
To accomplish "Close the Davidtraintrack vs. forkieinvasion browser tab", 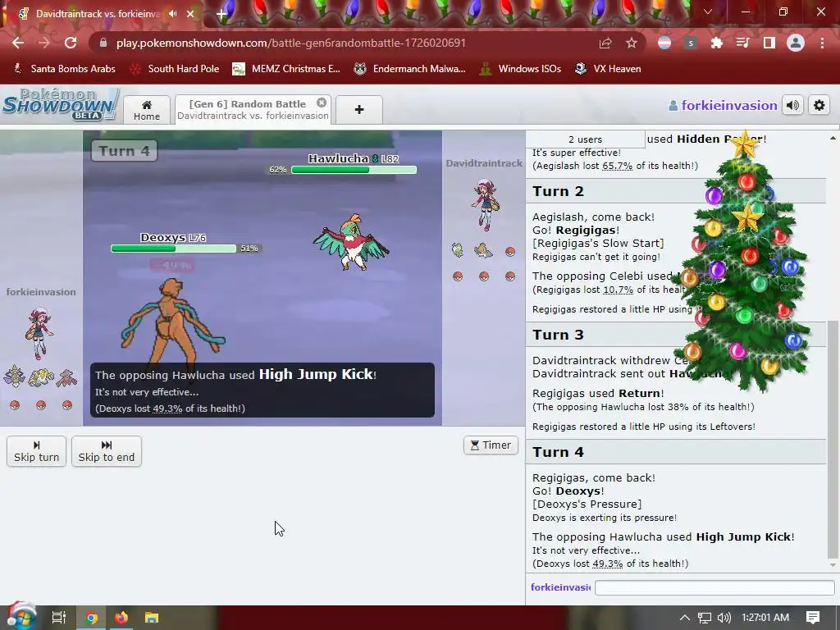I will coord(190,14).
